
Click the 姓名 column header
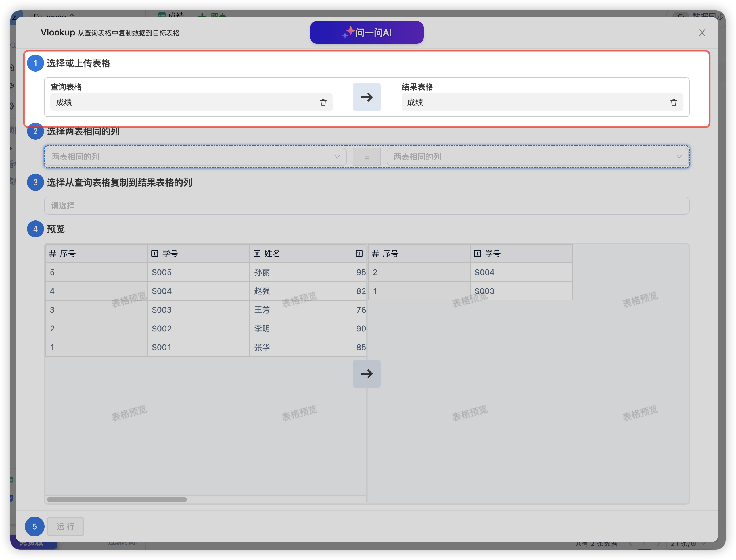coord(300,254)
